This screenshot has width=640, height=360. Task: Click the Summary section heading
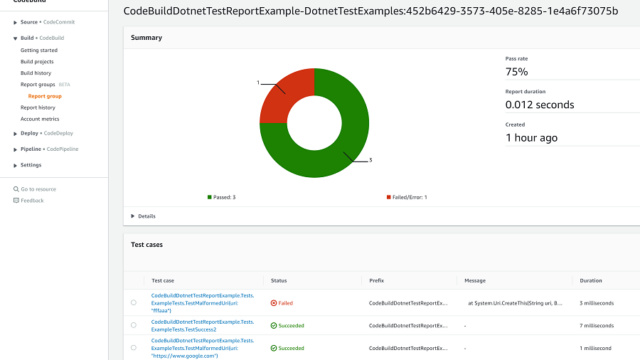click(146, 38)
